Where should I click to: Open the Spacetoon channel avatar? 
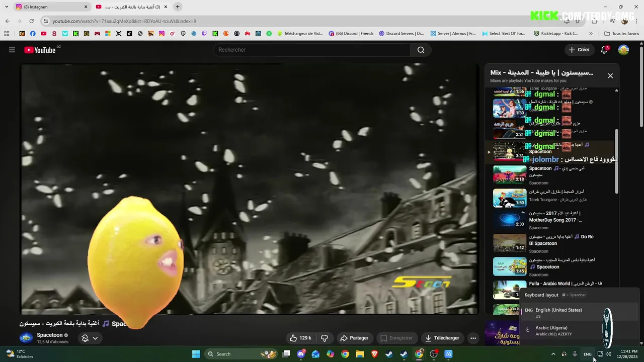pyautogui.click(x=26, y=338)
